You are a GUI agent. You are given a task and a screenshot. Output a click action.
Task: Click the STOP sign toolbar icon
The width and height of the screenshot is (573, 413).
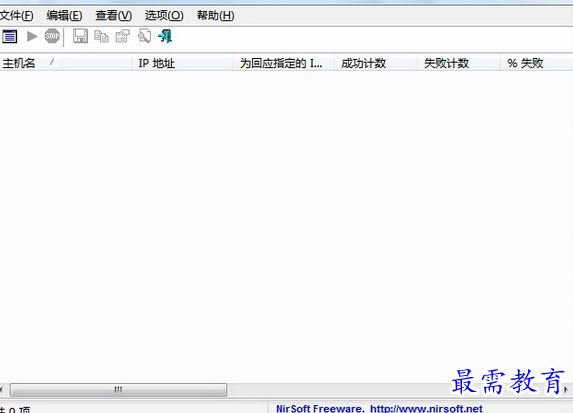pos(52,36)
